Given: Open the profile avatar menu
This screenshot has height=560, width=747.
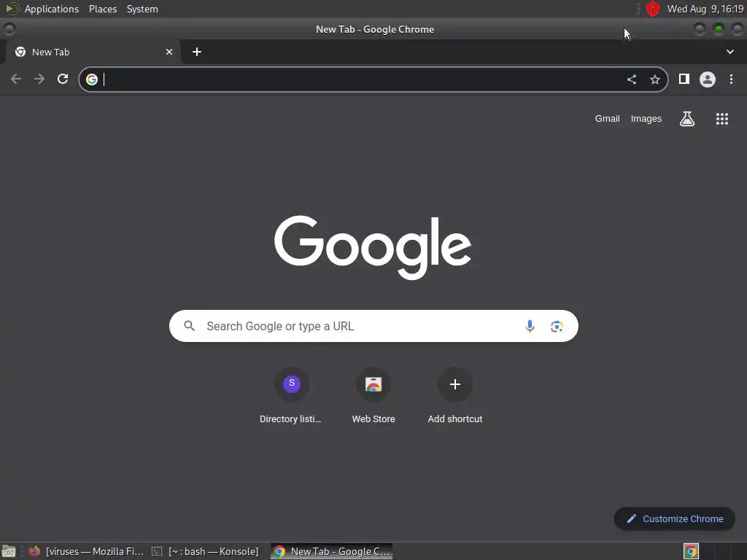Looking at the screenshot, I should 708,79.
